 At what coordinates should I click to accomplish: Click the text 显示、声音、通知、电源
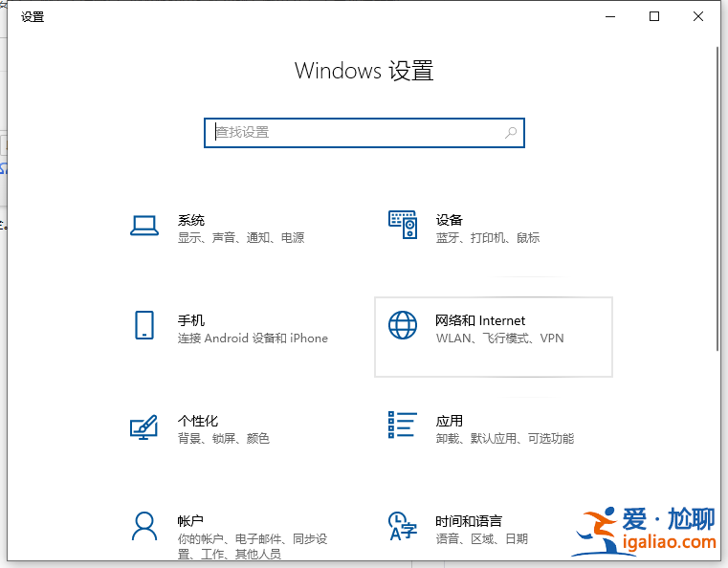(x=241, y=237)
